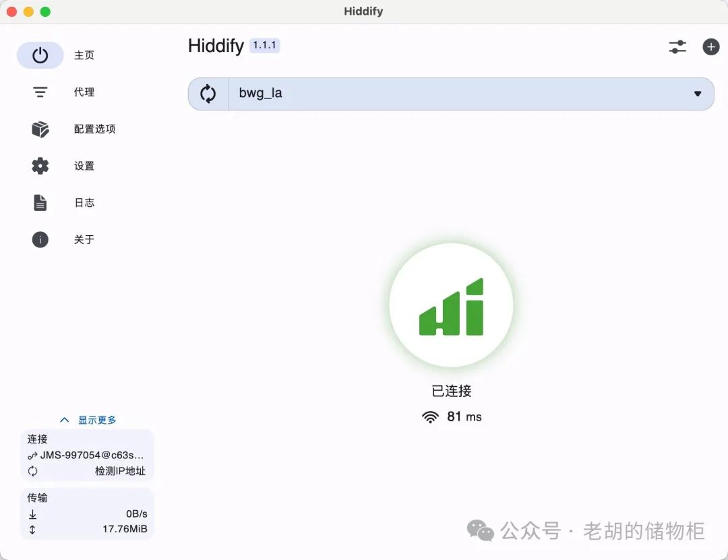This screenshot has height=560, width=728.
Task: Click 检测IP地址 to check IP
Action: point(120,471)
